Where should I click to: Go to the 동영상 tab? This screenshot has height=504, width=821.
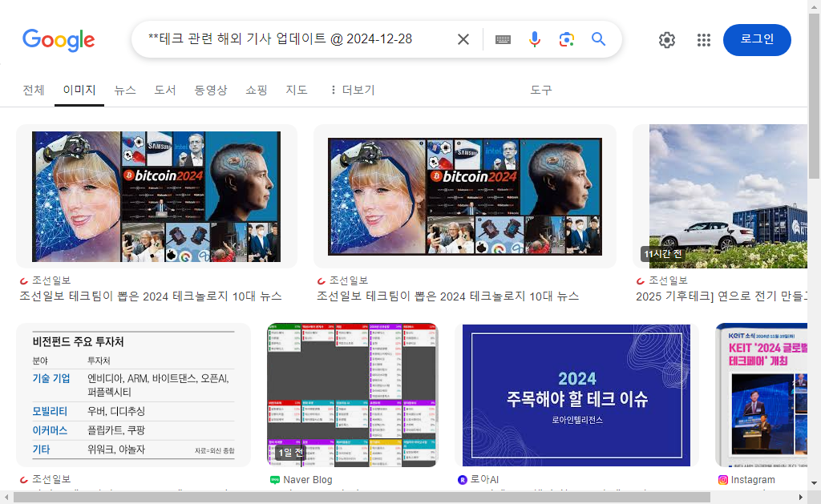[x=211, y=90]
